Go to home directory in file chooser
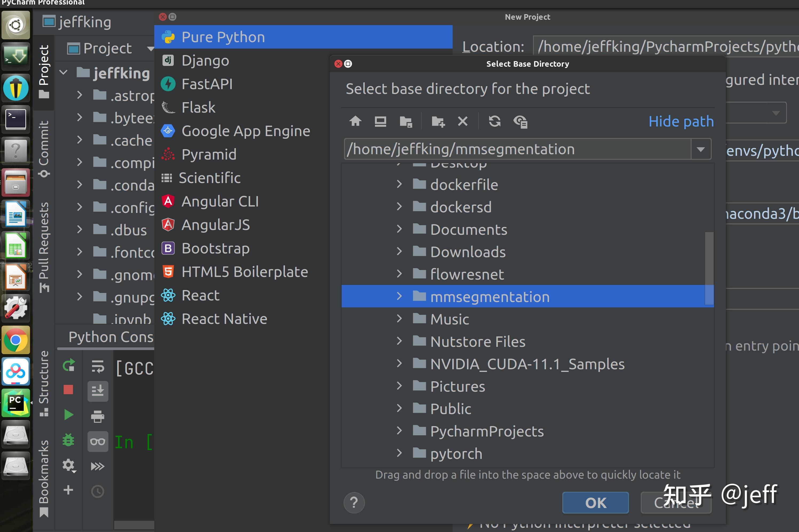This screenshot has width=799, height=532. (x=355, y=121)
